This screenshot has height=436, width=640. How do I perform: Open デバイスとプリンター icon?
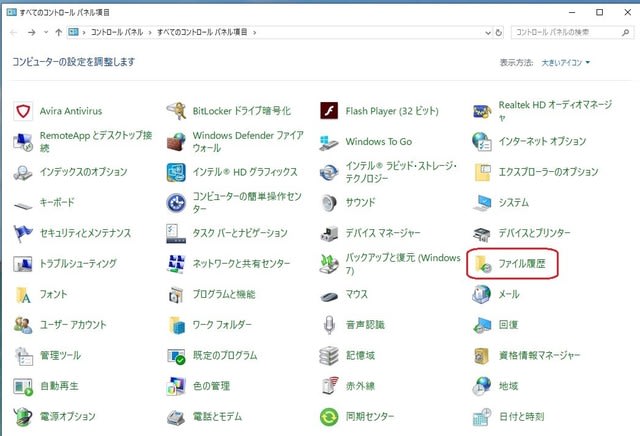(x=482, y=234)
